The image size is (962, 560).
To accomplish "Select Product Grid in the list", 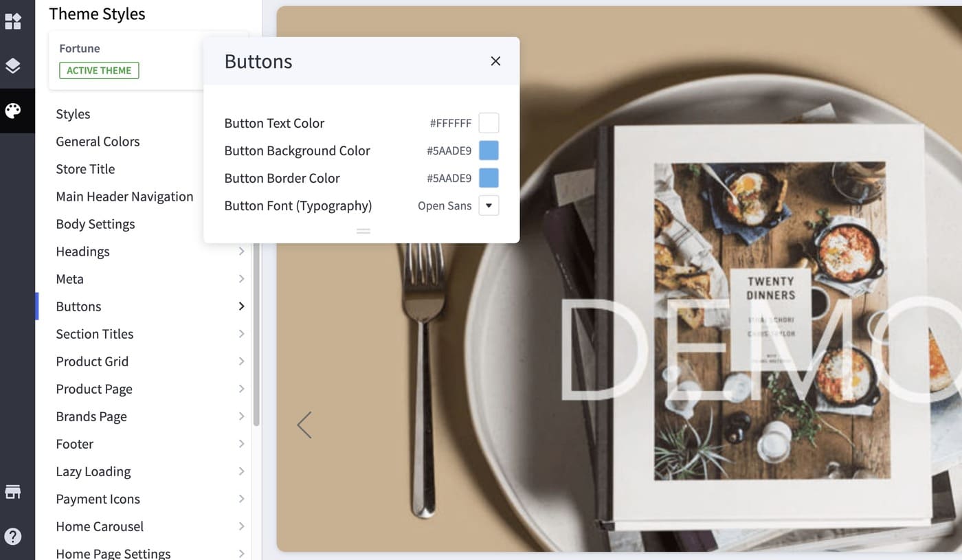I will (92, 361).
